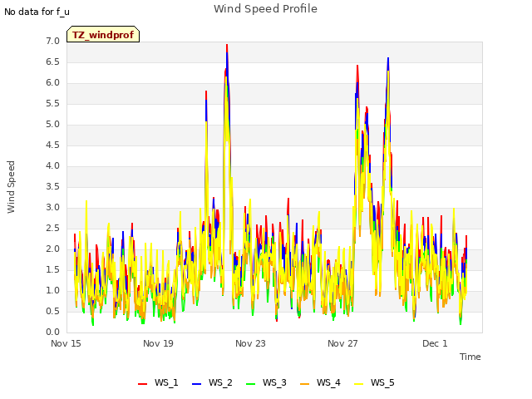This screenshot has height=399, width=532.
Task: Click the Nov 19 x-axis tick label
Action: [x=158, y=343]
